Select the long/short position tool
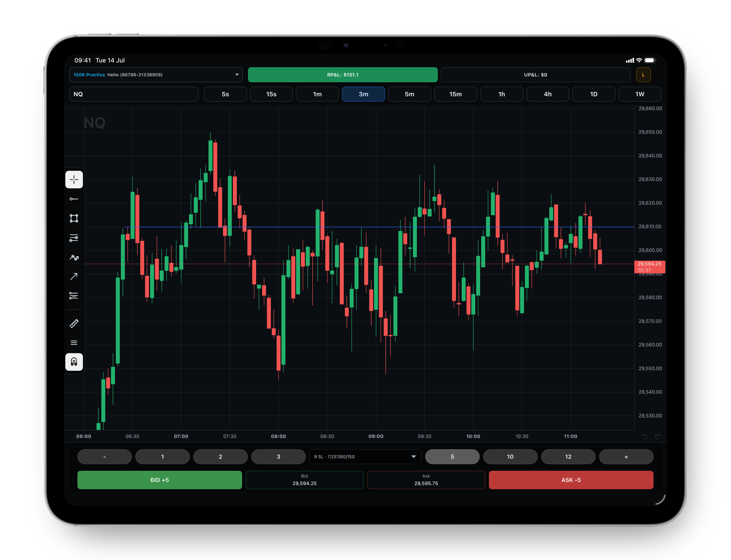This screenshot has width=731, height=560. tap(74, 296)
